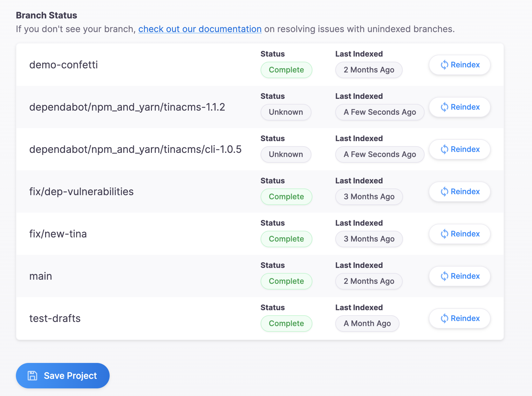Select the fix/new-tina branch name
The image size is (532, 396).
(58, 234)
